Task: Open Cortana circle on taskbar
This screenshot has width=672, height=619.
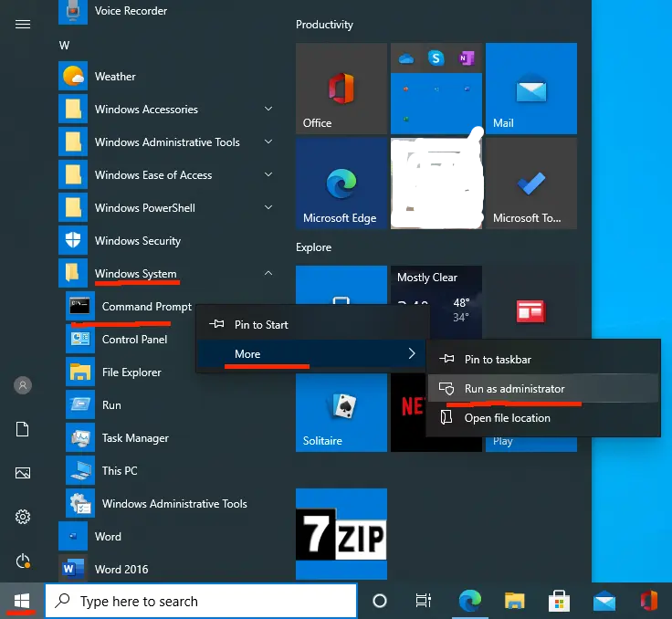Action: click(380, 601)
